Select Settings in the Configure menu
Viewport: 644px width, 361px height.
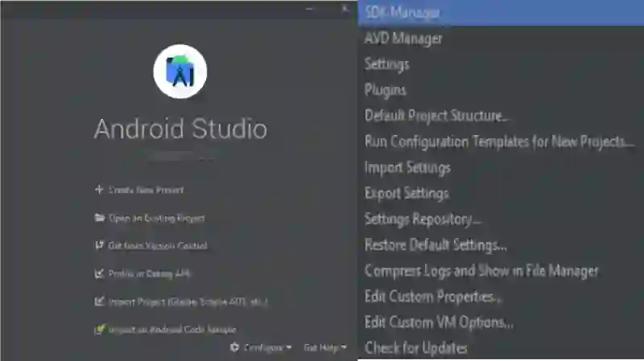click(x=501, y=64)
